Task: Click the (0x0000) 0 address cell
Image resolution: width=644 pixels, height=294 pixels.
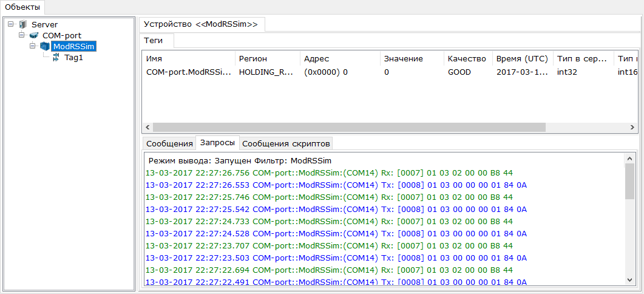Action: (326, 72)
